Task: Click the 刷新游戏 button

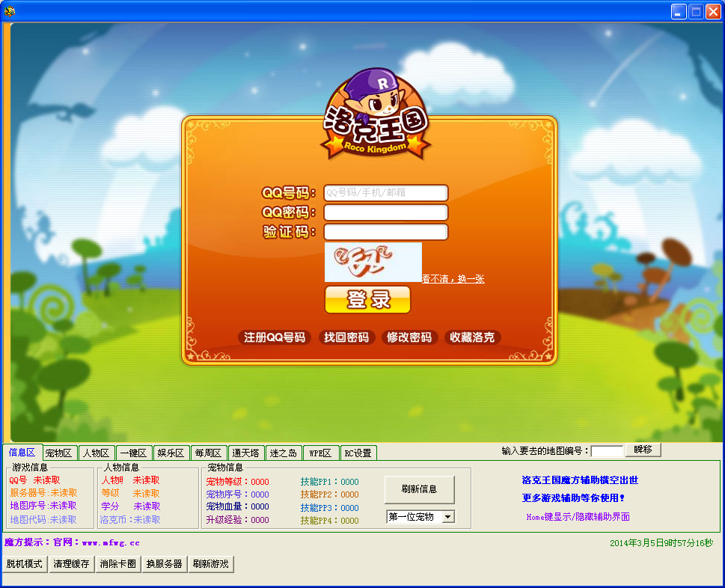Action: pos(211,564)
